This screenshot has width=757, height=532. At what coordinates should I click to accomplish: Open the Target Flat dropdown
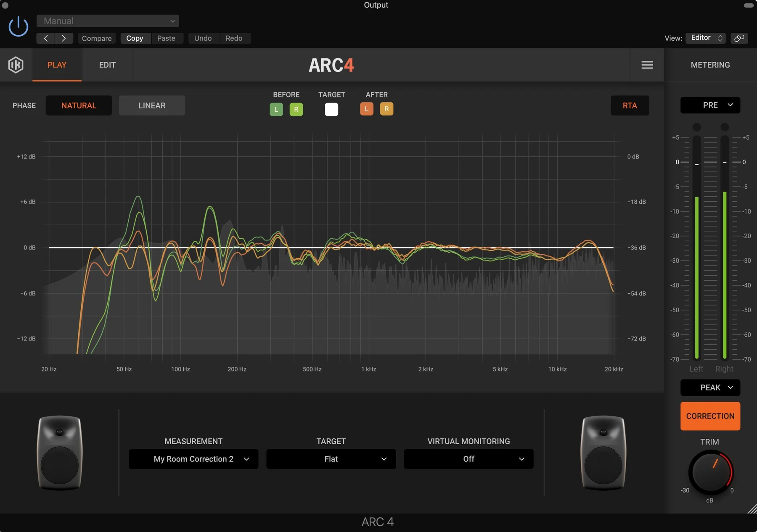(331, 459)
